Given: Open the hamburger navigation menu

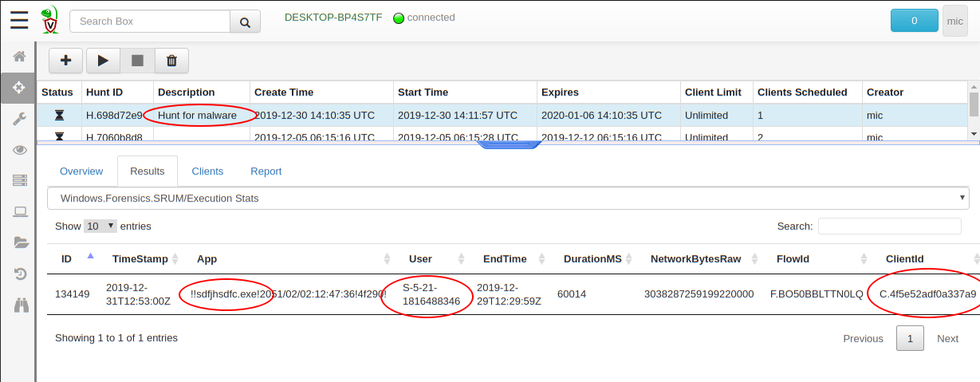Looking at the screenshot, I should pos(19,21).
